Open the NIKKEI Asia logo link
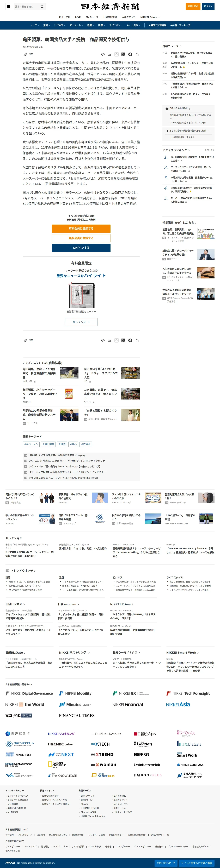 [x=178, y=705]
